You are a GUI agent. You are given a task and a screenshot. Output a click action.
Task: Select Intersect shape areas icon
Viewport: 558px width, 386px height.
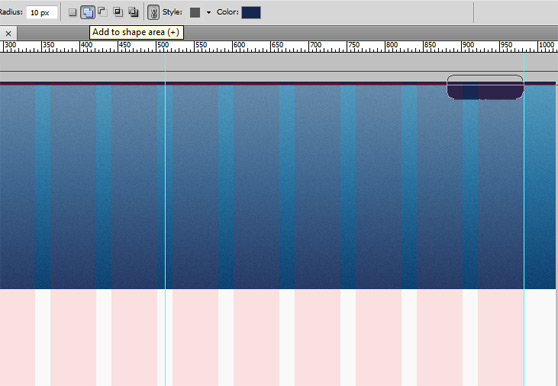click(118, 12)
